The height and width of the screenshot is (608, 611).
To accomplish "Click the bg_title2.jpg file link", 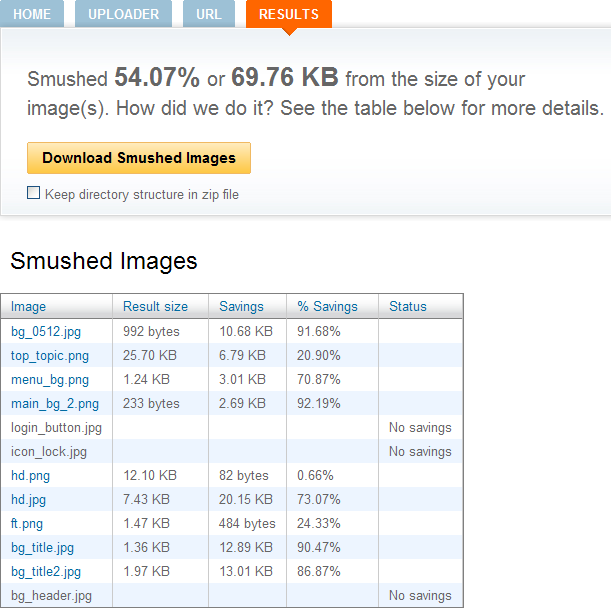I will coord(46,571).
